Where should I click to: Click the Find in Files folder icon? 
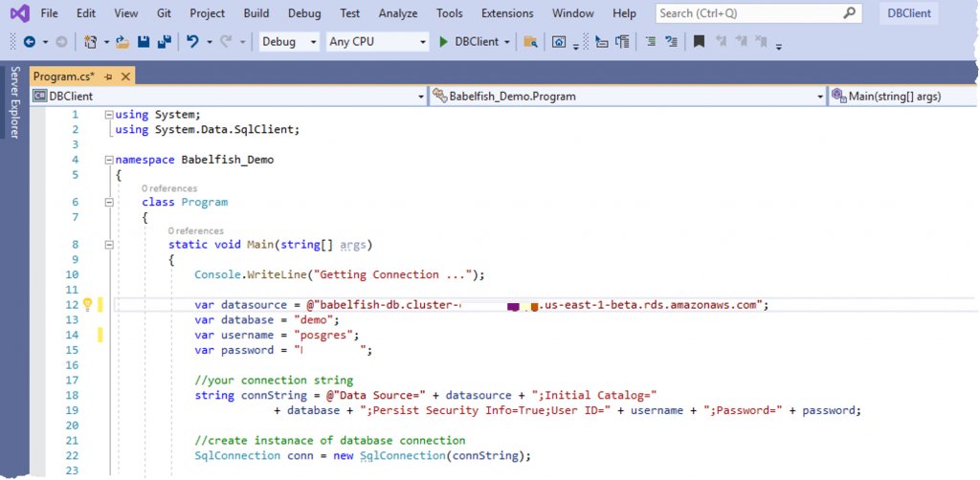530,42
